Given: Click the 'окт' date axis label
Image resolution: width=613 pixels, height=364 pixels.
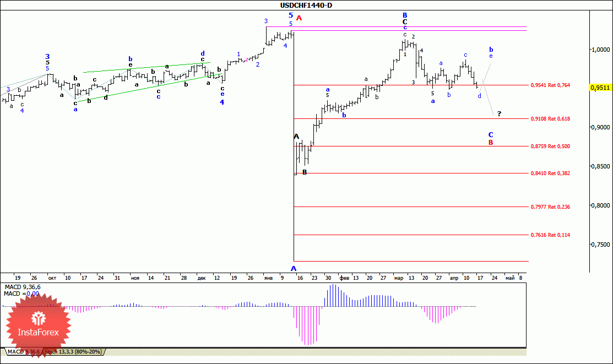Looking at the screenshot, I should click(52, 278).
